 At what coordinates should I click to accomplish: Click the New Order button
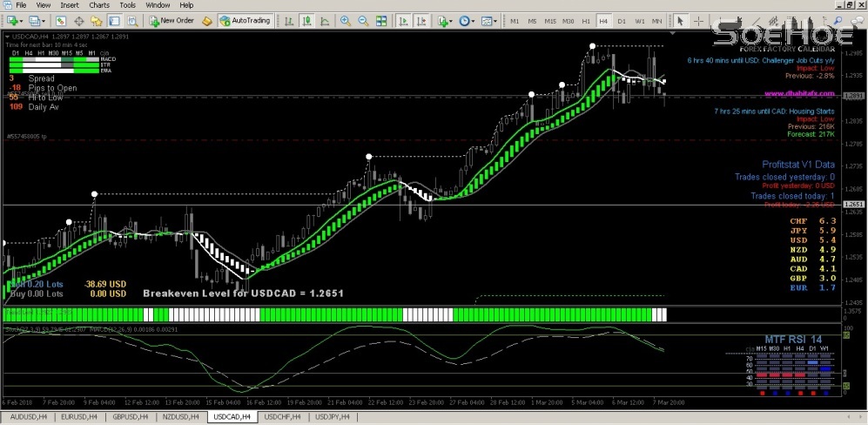click(171, 20)
